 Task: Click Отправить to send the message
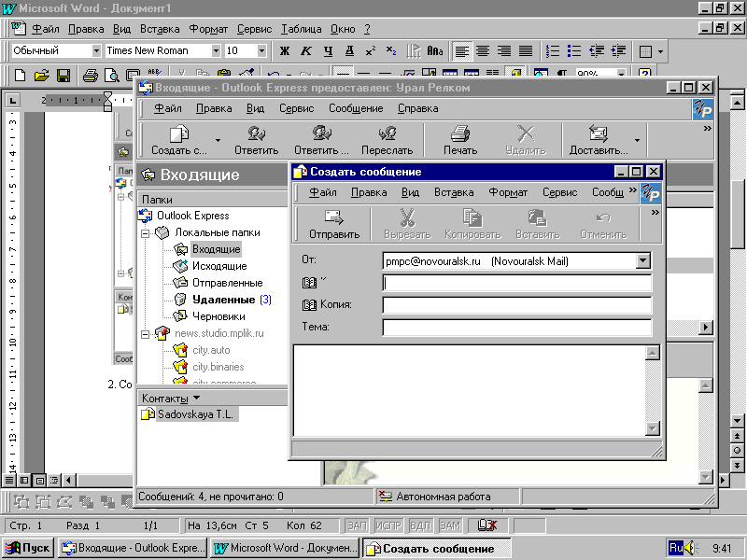tap(334, 224)
